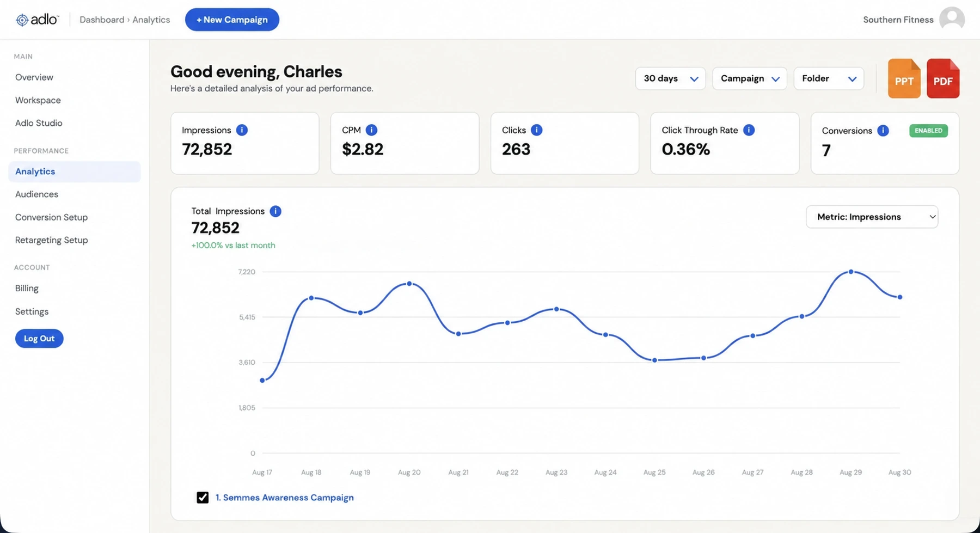980x533 pixels.
Task: Click the Log Out button
Action: (x=39, y=339)
